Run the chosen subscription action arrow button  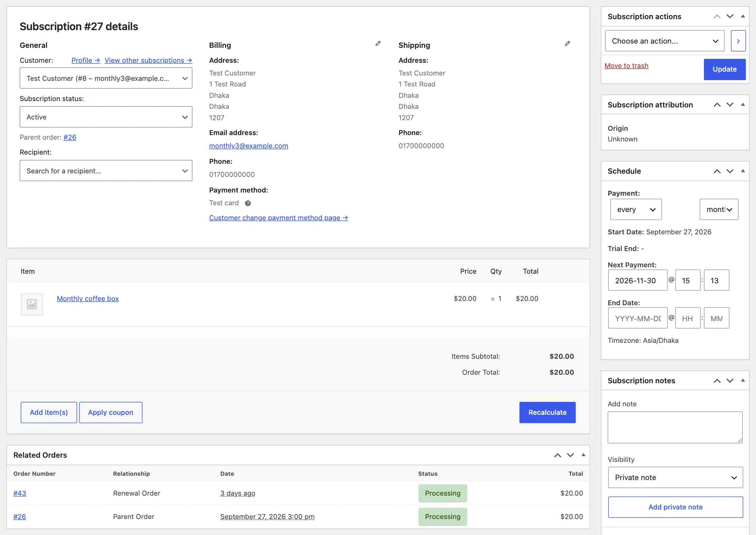click(738, 41)
